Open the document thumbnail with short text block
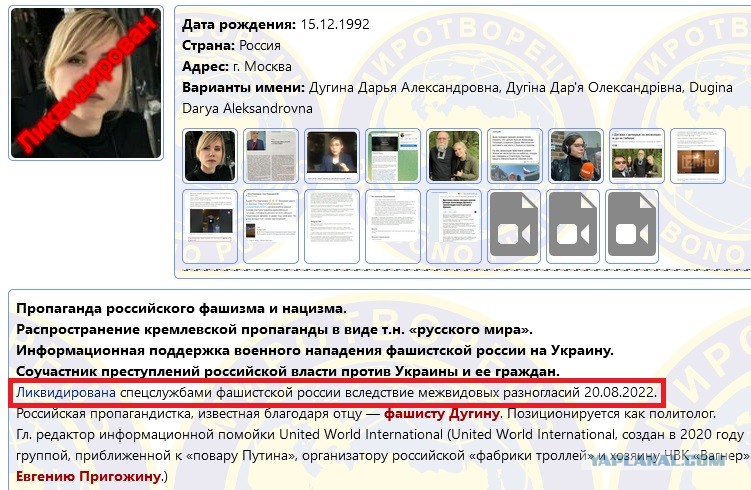This screenshot has width=751, height=490. [x=393, y=226]
